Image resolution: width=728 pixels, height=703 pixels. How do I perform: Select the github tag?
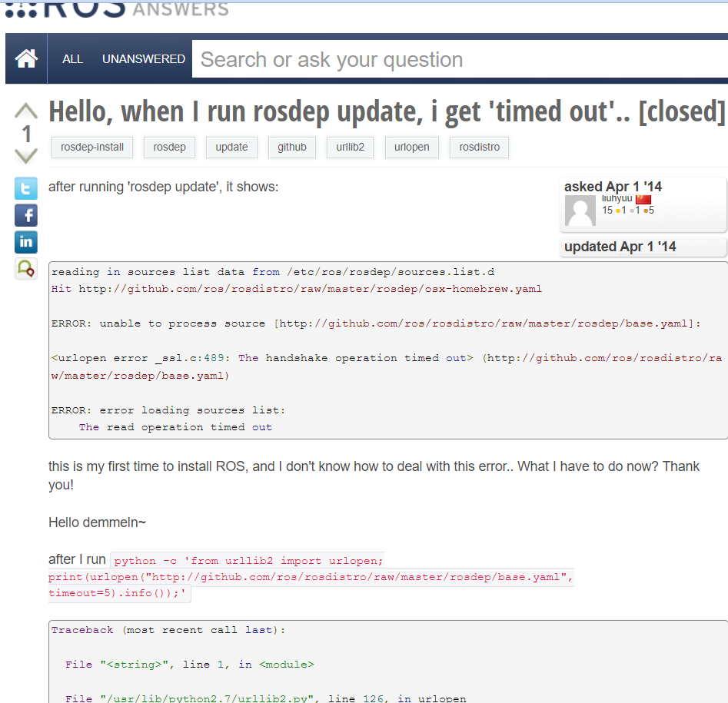point(292,147)
